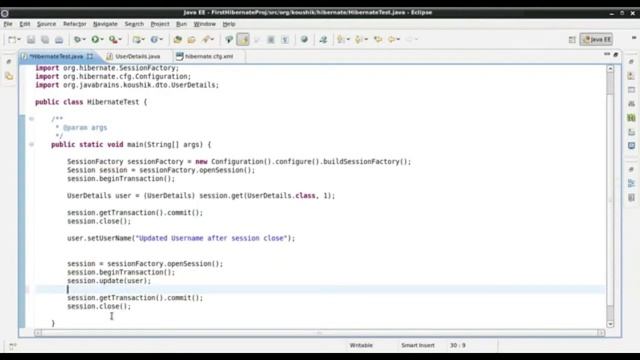Open the Project menu
The width and height of the screenshot is (640, 360).
pos(160,24)
